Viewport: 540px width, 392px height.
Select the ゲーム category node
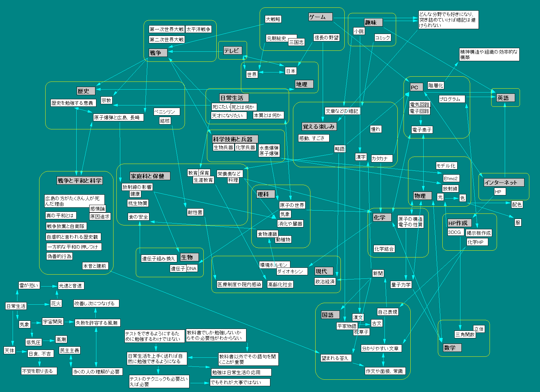(x=320, y=17)
